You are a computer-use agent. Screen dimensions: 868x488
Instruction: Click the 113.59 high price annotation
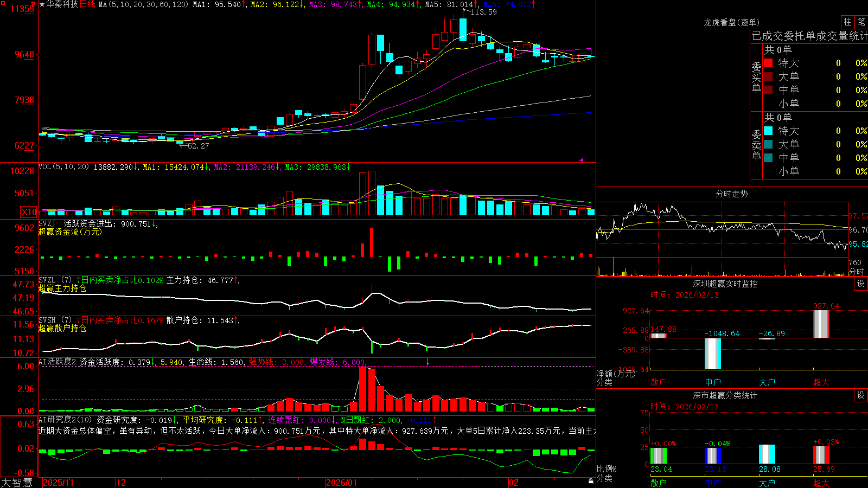click(x=483, y=12)
